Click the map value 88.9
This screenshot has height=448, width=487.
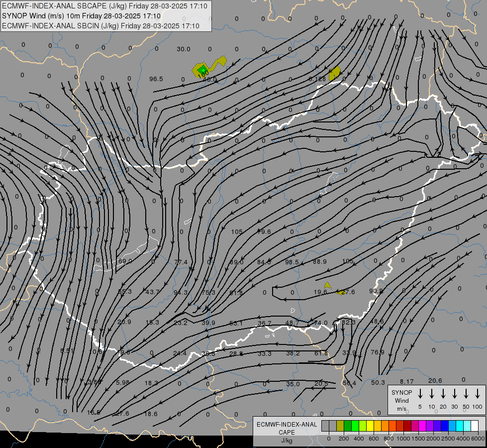click(319, 261)
